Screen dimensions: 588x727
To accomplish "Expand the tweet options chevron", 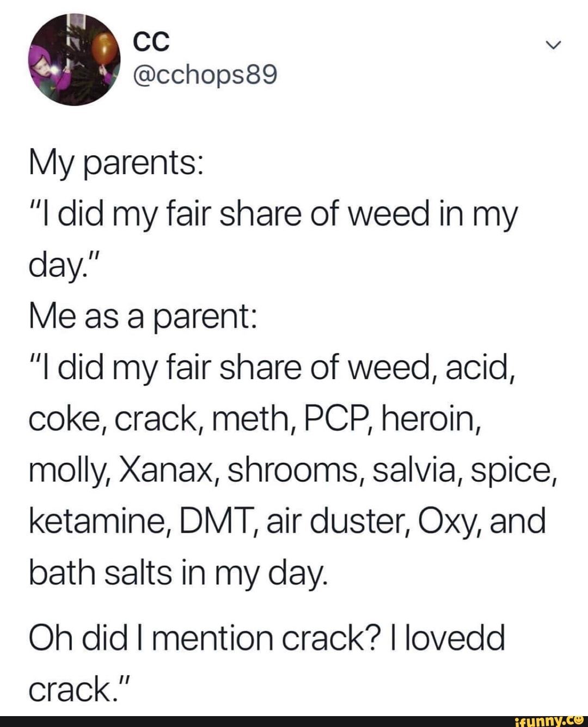I will point(553,47).
